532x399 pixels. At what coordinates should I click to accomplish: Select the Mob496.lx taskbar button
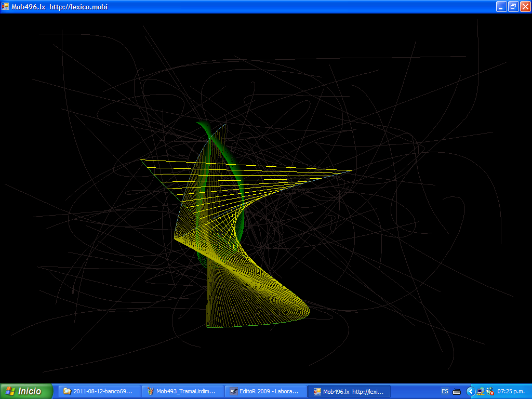(x=348, y=391)
